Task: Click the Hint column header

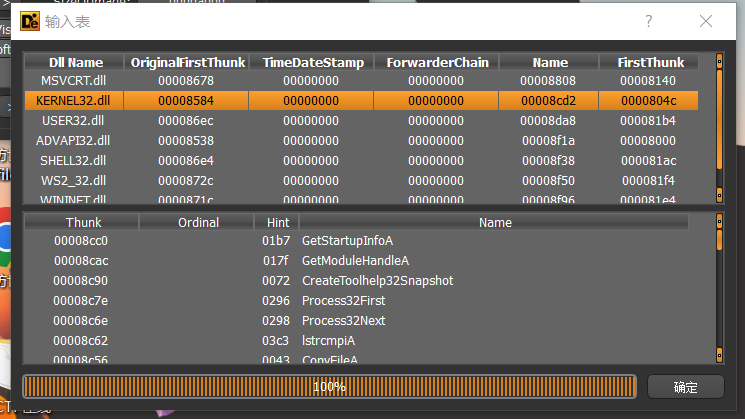Action: coord(277,222)
